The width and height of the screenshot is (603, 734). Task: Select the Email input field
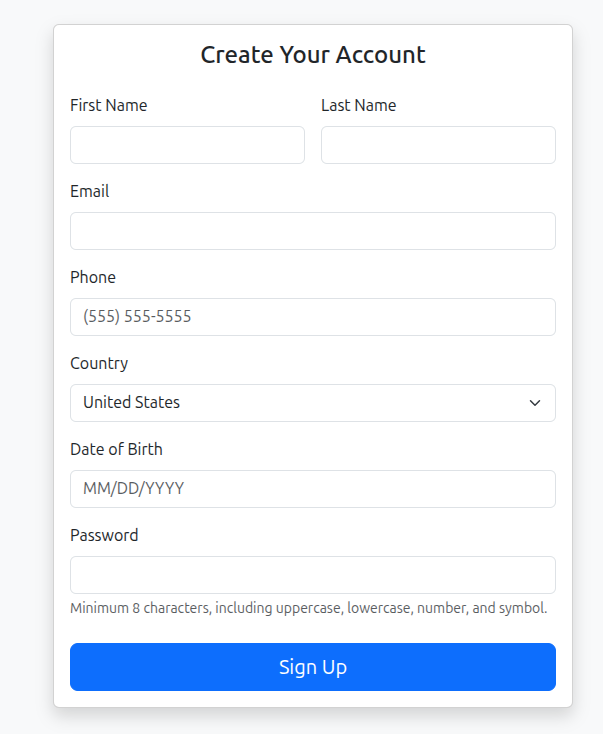(x=312, y=231)
